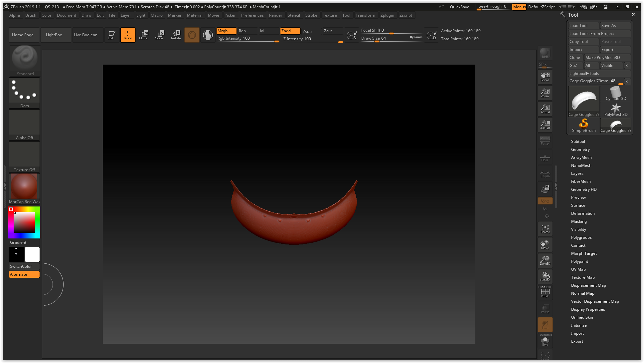644x363 pixels.
Task: Click Make PolyMesh3D button
Action: pyautogui.click(x=607, y=58)
